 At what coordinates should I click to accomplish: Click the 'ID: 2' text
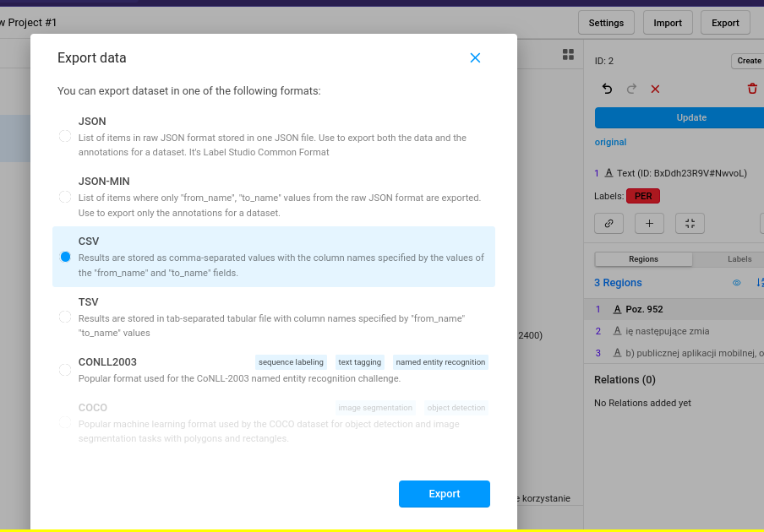point(603,62)
